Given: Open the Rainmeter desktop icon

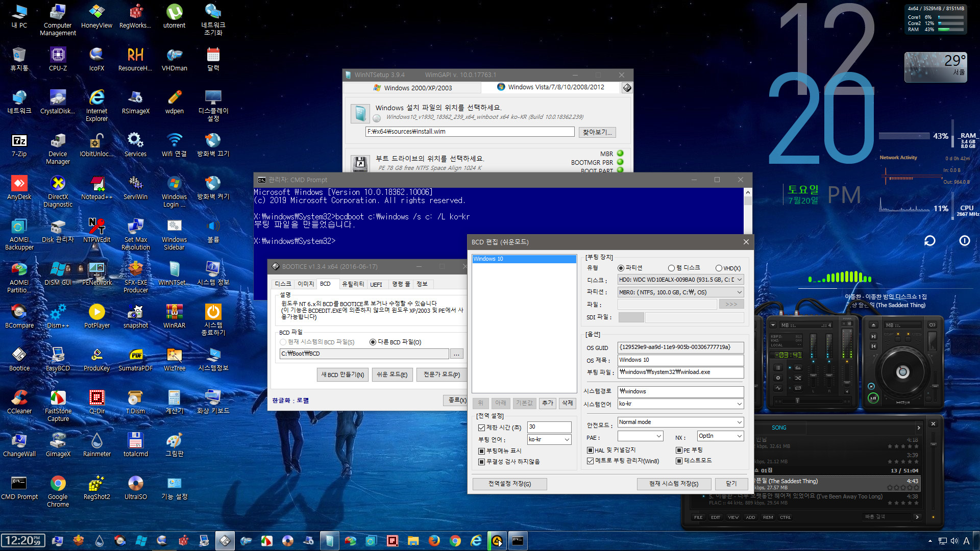Looking at the screenshot, I should click(x=96, y=445).
